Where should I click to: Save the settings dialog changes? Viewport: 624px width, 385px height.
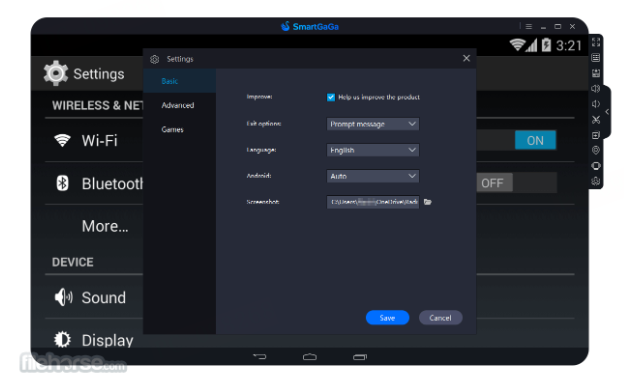[387, 318]
